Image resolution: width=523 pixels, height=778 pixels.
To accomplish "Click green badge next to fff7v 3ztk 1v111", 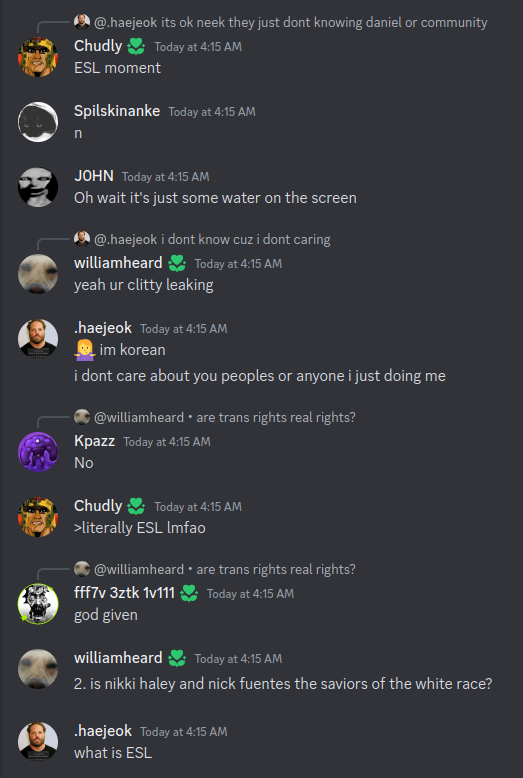I will pyautogui.click(x=189, y=593).
